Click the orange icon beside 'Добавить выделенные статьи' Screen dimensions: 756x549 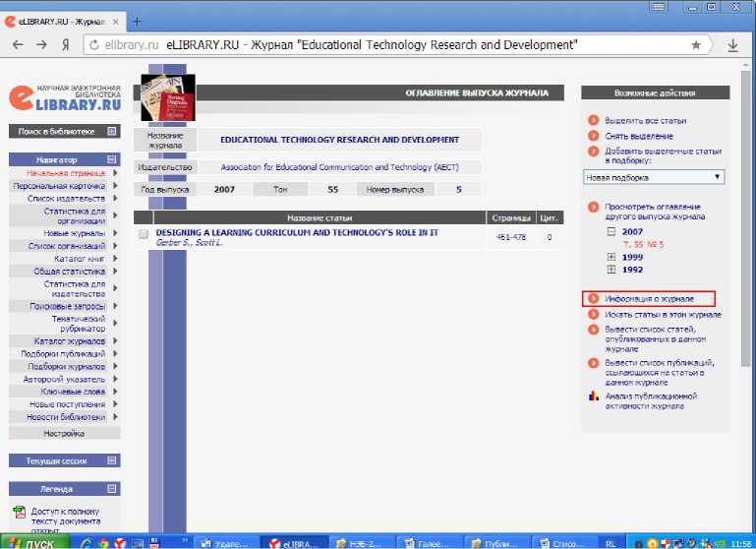(x=593, y=152)
